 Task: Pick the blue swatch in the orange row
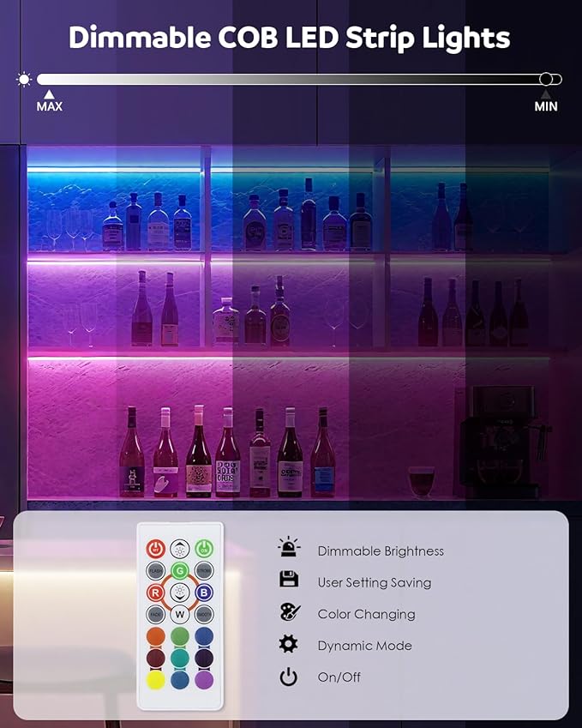tap(204, 636)
